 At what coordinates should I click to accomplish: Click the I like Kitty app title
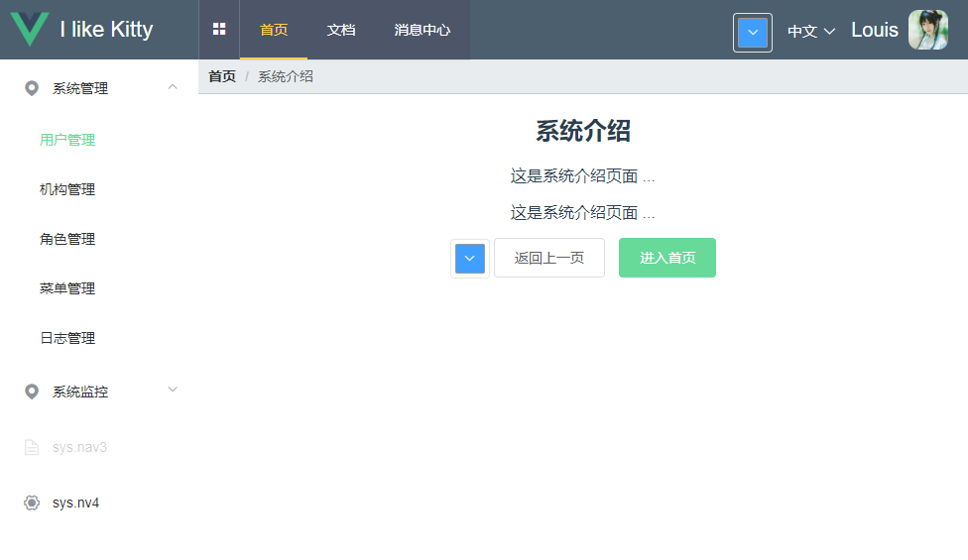[x=107, y=30]
